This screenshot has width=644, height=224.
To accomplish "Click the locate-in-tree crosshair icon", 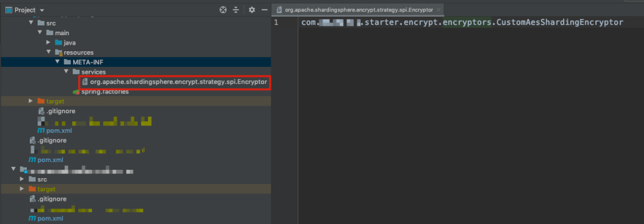I will pos(223,10).
